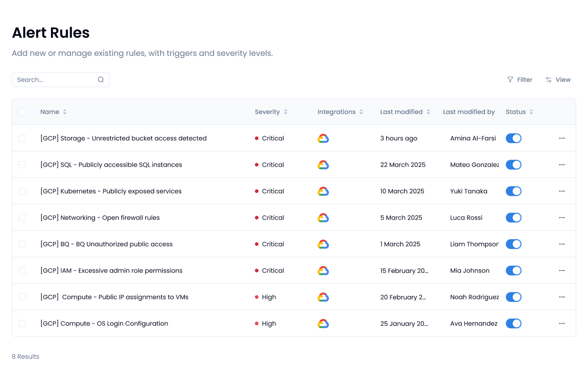Click the GCP icon for OS Login Configuration
This screenshot has width=588, height=392.
pyautogui.click(x=323, y=323)
